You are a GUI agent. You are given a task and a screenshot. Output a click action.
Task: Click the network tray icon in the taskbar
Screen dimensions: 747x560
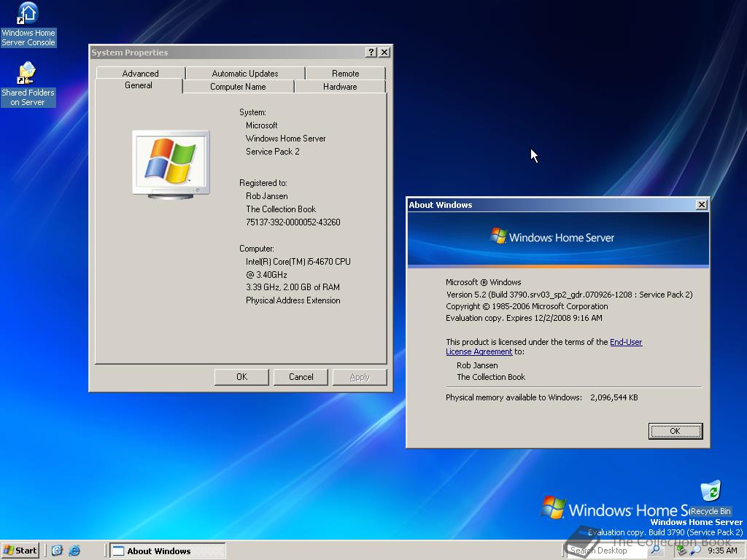(x=681, y=551)
